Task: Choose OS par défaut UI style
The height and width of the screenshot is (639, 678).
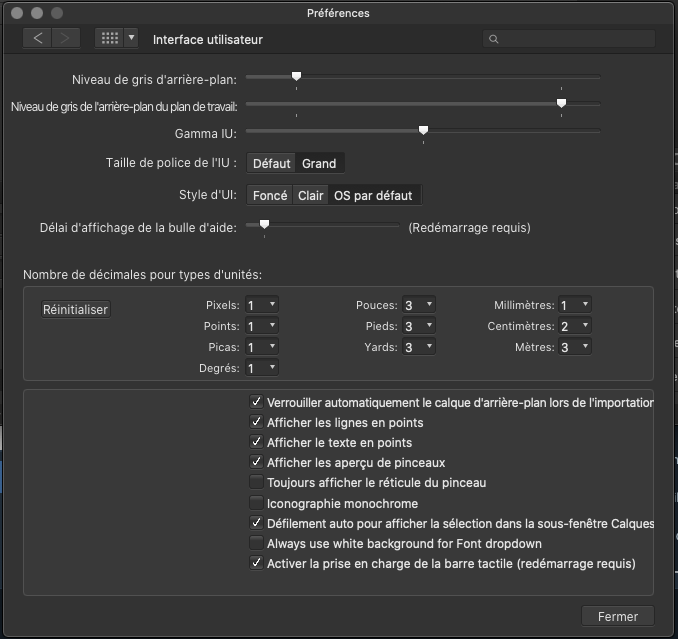Action: click(373, 195)
